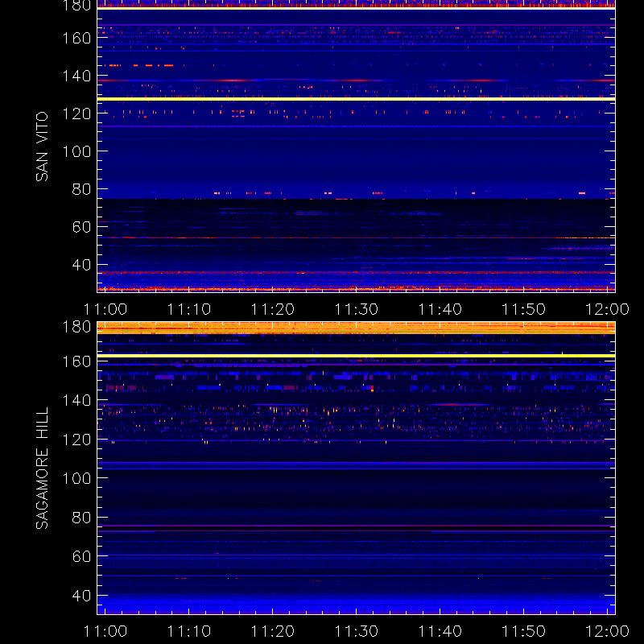Pick the 60 tick label on Sagamore Hill axis
644x644 pixels.
[81, 556]
